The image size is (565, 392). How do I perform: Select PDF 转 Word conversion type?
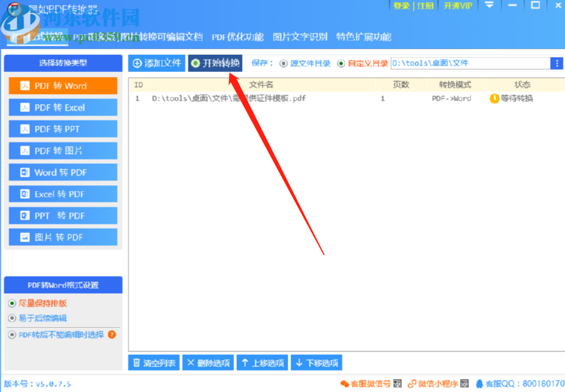pyautogui.click(x=63, y=86)
